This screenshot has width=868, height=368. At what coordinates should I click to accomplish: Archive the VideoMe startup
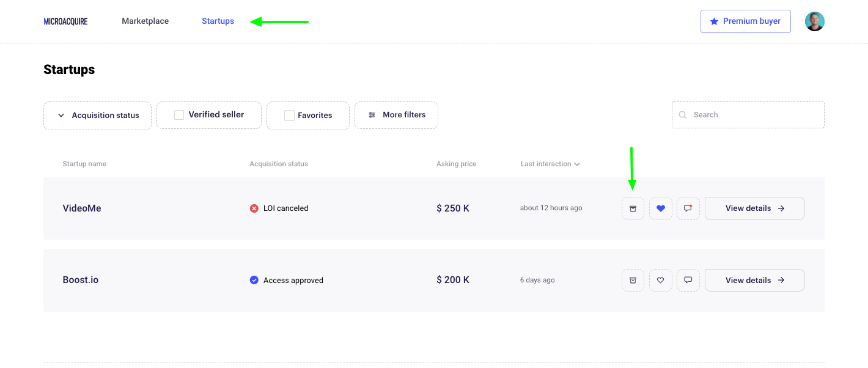point(633,208)
